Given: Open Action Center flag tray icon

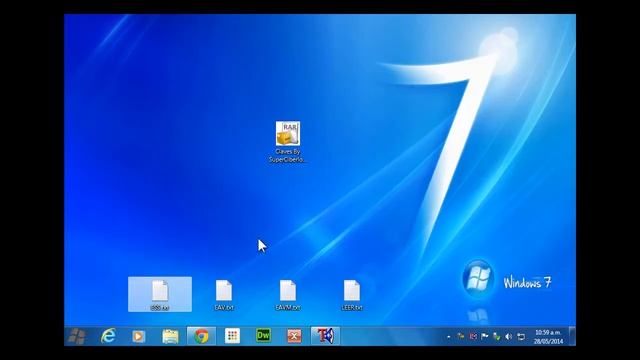Looking at the screenshot, I should pos(484,337).
